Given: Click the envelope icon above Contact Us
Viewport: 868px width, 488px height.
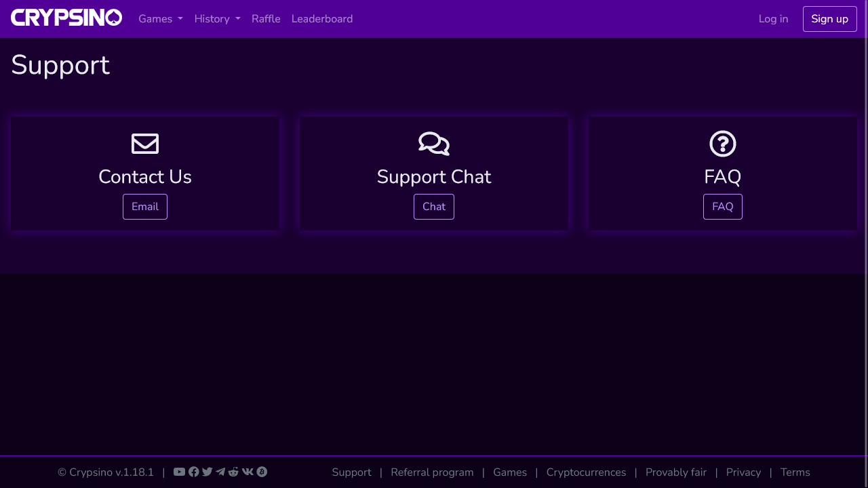Looking at the screenshot, I should [145, 144].
